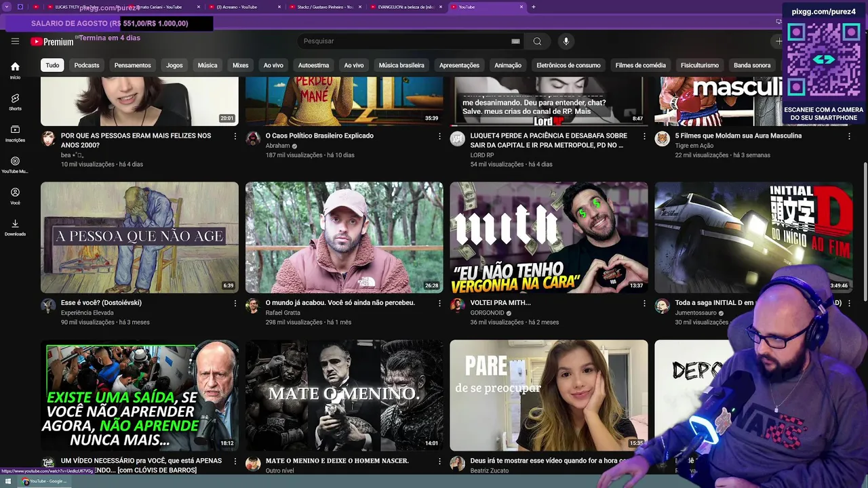Select the Fisiculturismo filter chip

coord(700,65)
